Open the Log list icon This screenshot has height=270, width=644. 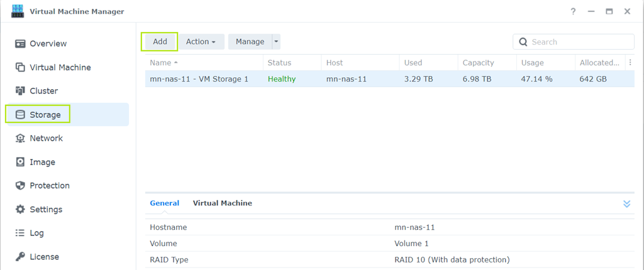pos(20,233)
